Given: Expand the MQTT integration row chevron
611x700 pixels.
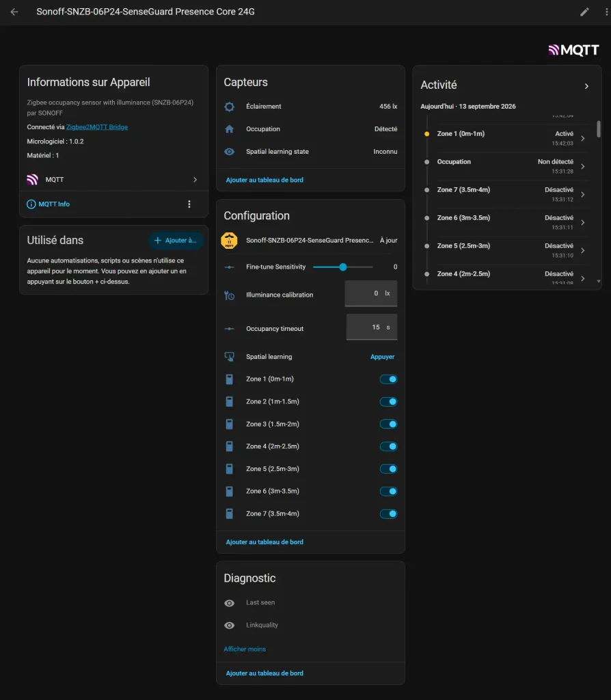Looking at the screenshot, I should [x=195, y=180].
